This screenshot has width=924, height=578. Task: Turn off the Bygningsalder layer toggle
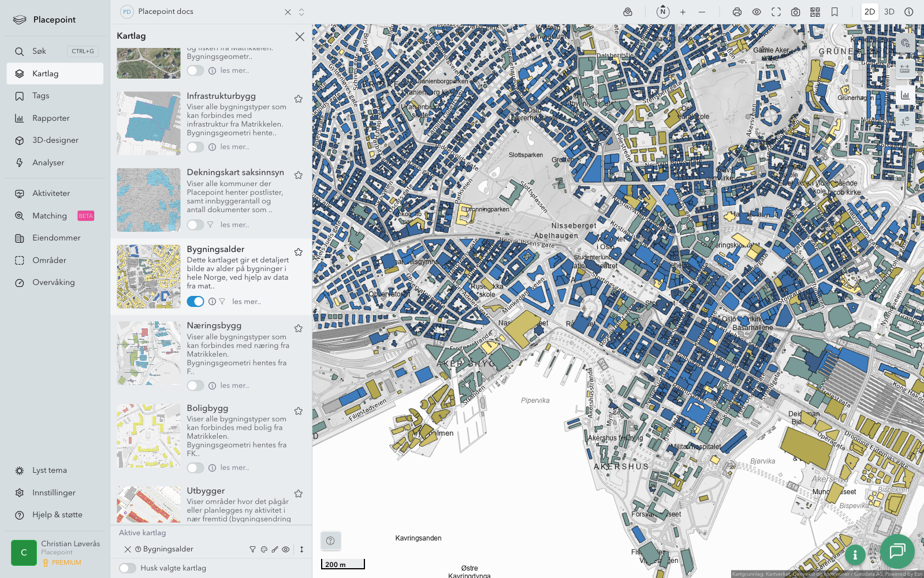point(195,301)
